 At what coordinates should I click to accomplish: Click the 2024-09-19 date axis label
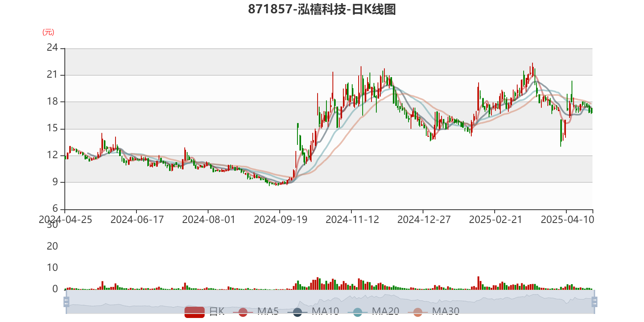click(280, 219)
